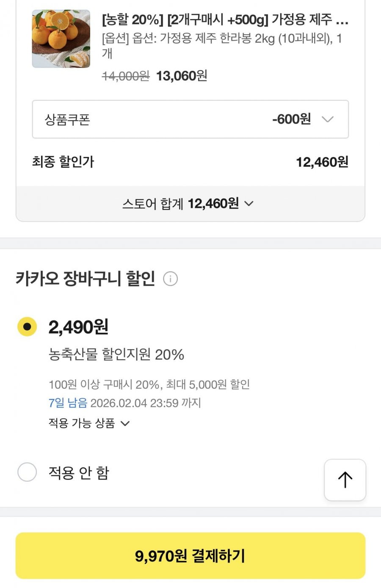The width and height of the screenshot is (381, 588).
Task: Tap the 농축산물 할인지원 20% label
Action: pos(116,354)
